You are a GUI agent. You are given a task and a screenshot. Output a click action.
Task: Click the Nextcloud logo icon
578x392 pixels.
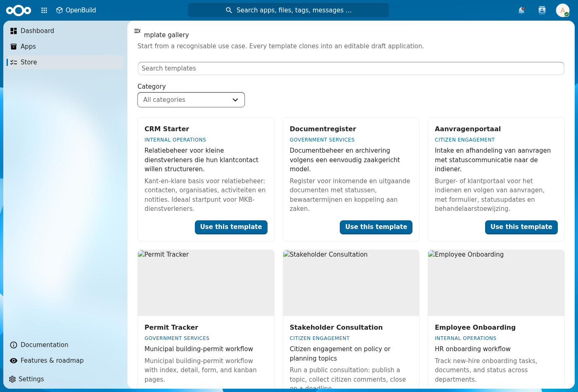click(19, 10)
